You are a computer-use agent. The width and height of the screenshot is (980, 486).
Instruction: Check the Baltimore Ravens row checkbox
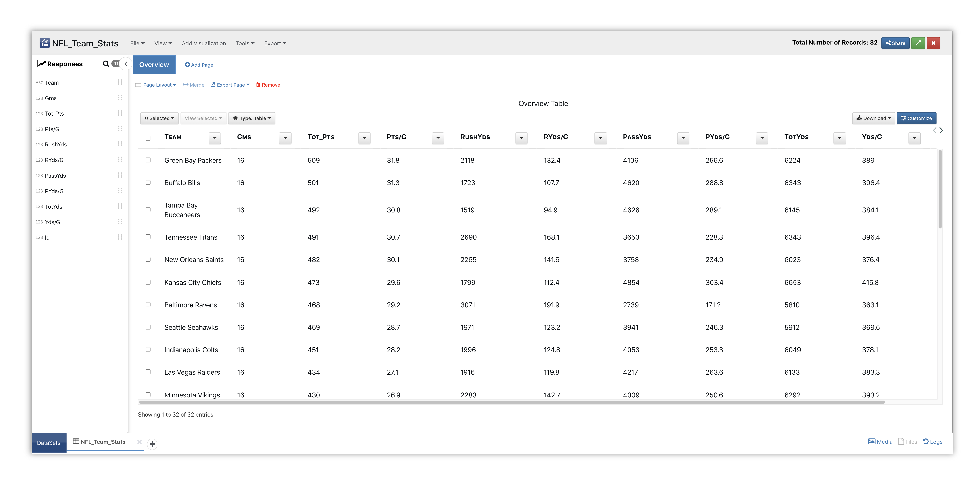click(x=148, y=305)
